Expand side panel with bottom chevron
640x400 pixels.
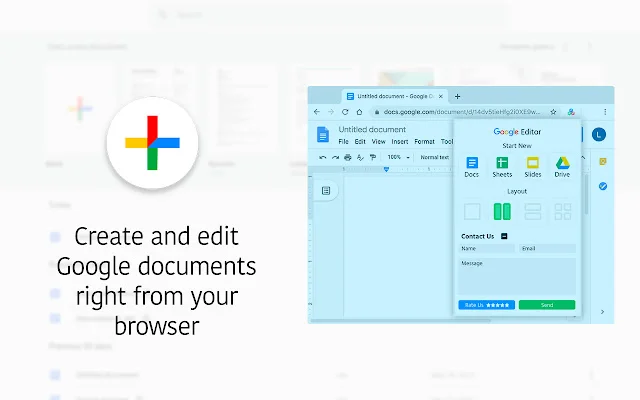coord(602,312)
